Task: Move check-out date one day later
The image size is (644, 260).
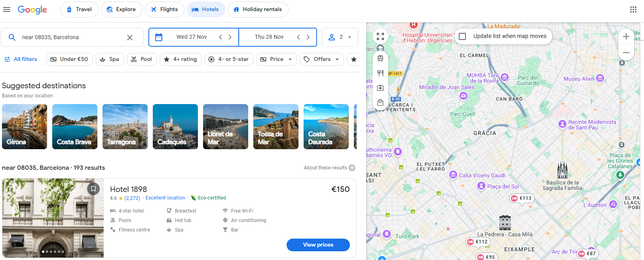Action: [x=308, y=37]
